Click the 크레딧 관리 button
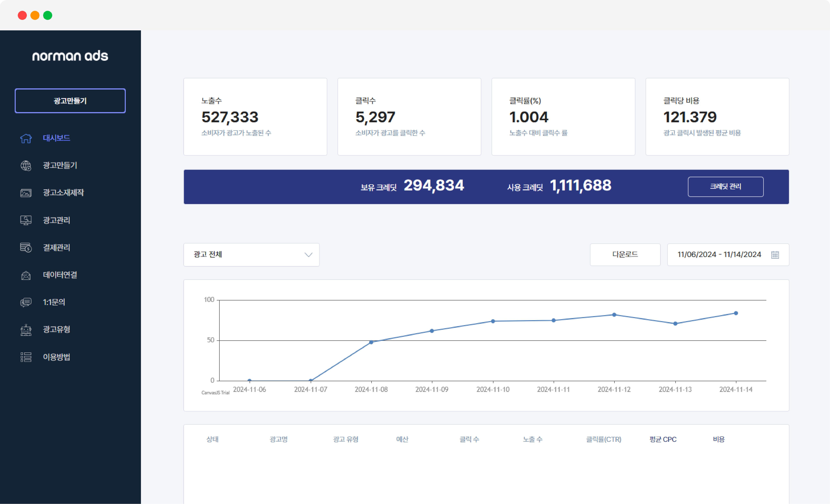 (725, 187)
